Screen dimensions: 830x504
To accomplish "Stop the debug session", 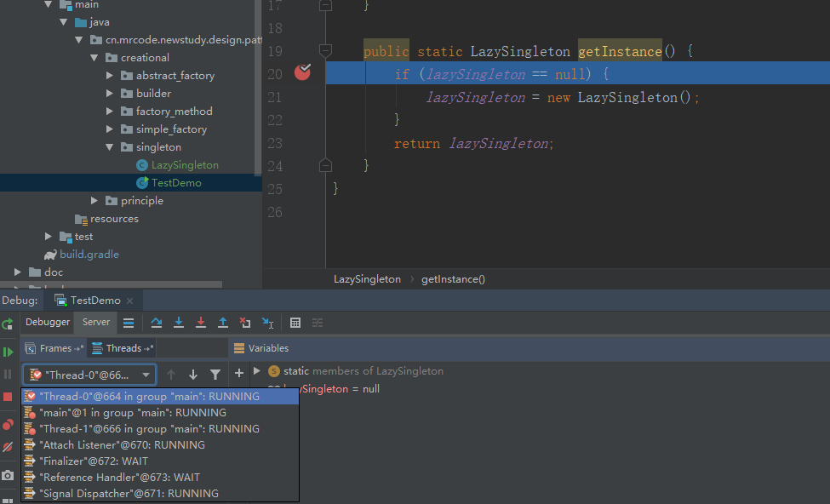I will pos(8,398).
